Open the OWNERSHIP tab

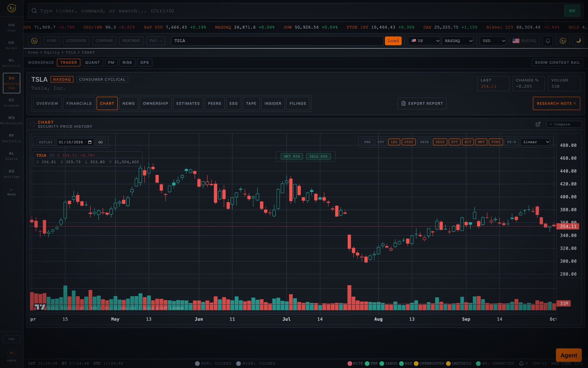point(156,104)
